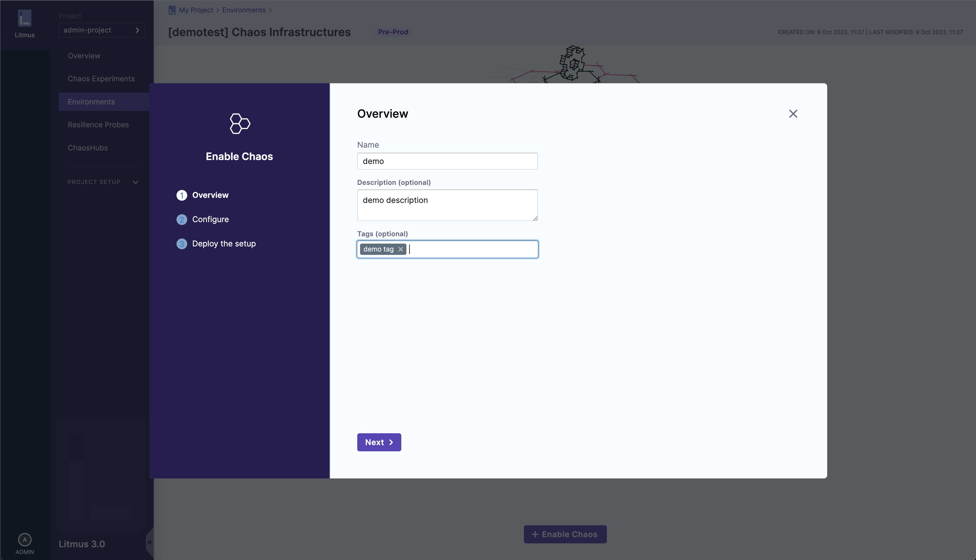Open Resilience Probes in sidebar
The image size is (976, 560).
point(98,124)
